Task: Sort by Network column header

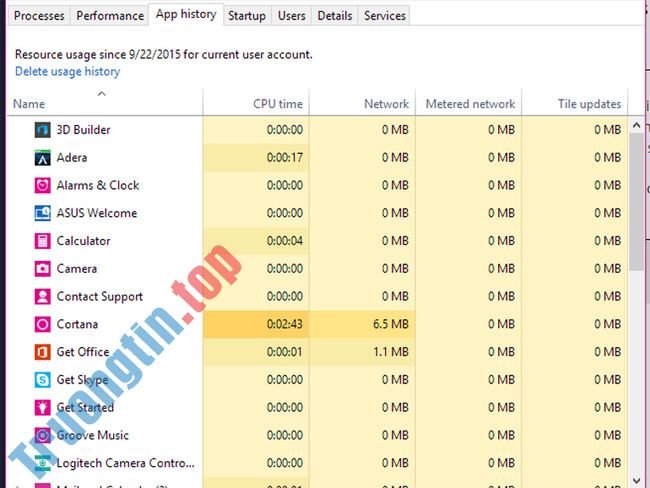Action: point(362,102)
